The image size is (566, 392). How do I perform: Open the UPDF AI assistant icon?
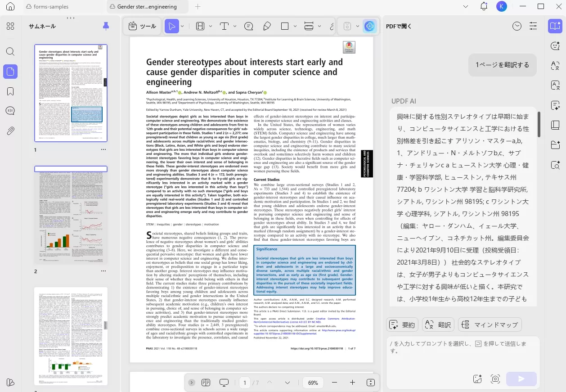pyautogui.click(x=370, y=27)
